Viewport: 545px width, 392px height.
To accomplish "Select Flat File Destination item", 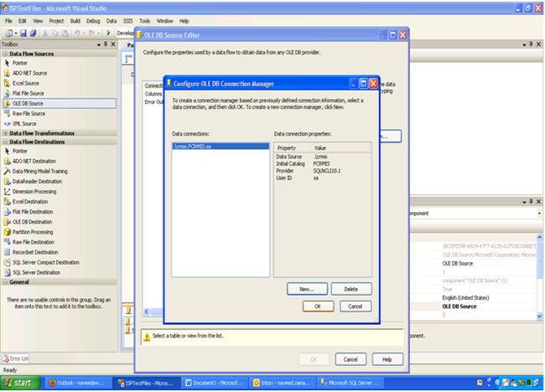I will [x=33, y=211].
